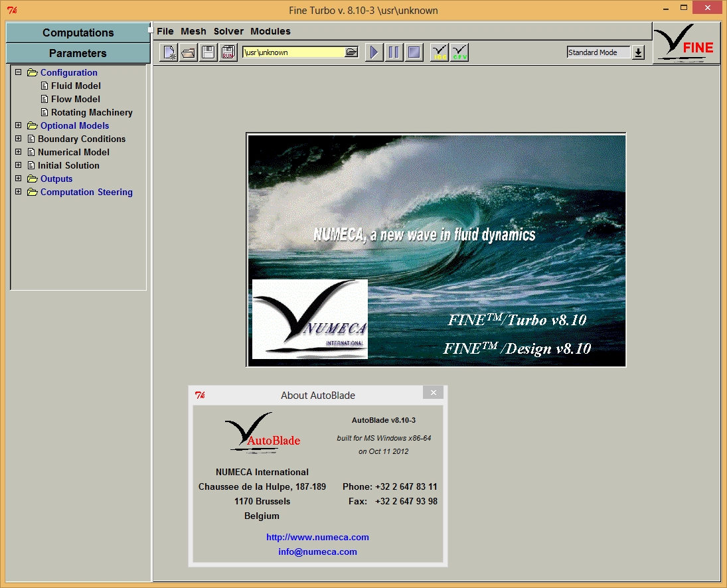Click the Computations panel button

click(x=78, y=33)
